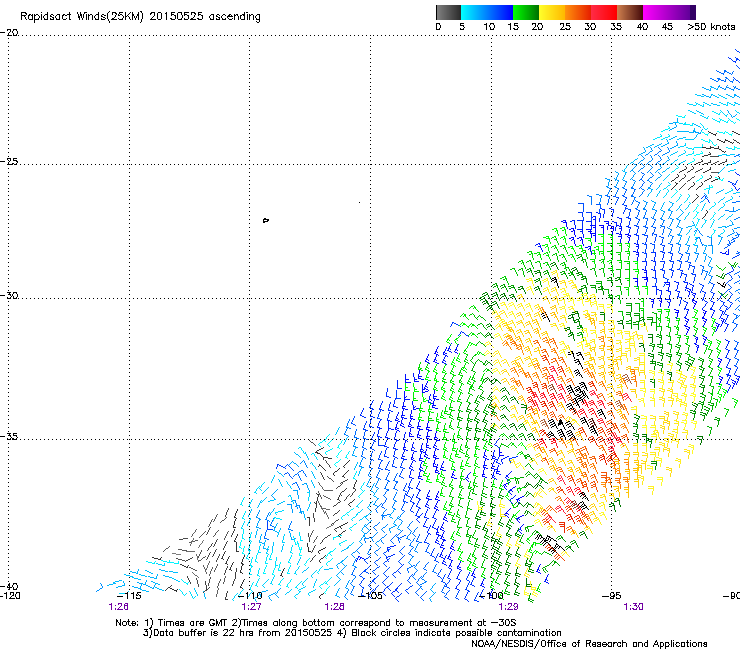The height and width of the screenshot is (650, 740).
Task: Click the purple time label '1:30'
Action: pyautogui.click(x=633, y=607)
